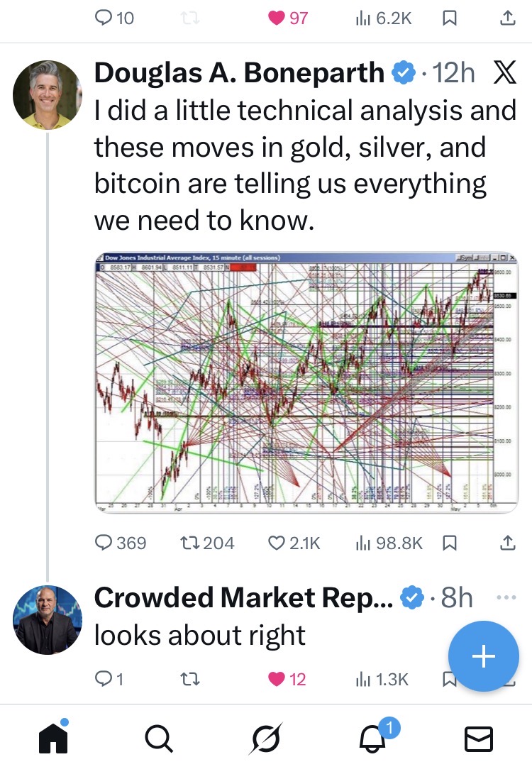Share Douglas A. Boneparth's tweet
Viewport: 532px width, 774px height.
pyautogui.click(x=507, y=543)
